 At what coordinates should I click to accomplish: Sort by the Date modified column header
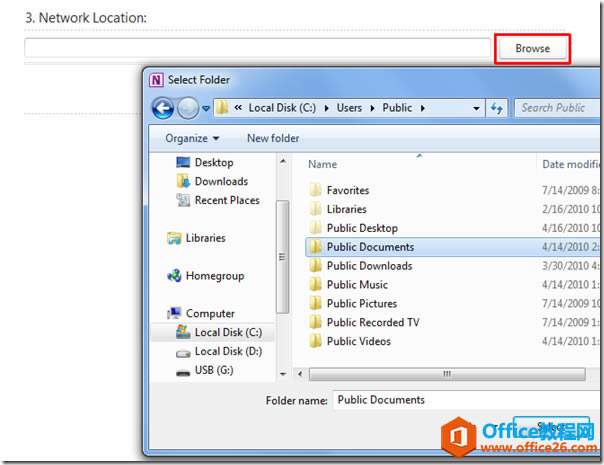571,165
